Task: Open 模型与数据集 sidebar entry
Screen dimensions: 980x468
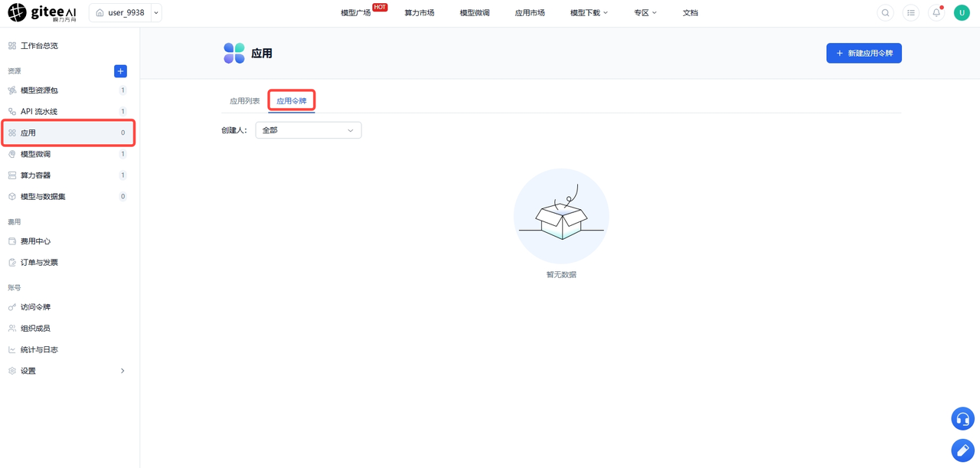Action: [70, 197]
